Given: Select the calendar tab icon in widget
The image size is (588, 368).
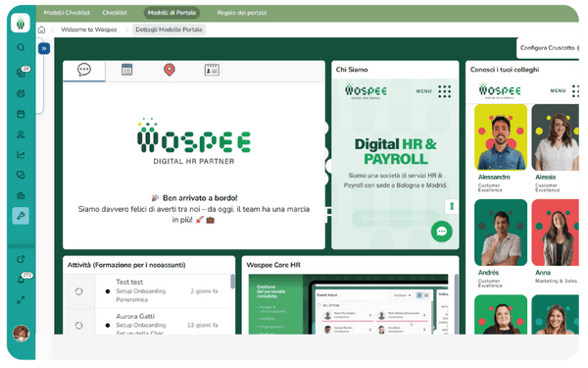Looking at the screenshot, I should point(126,70).
